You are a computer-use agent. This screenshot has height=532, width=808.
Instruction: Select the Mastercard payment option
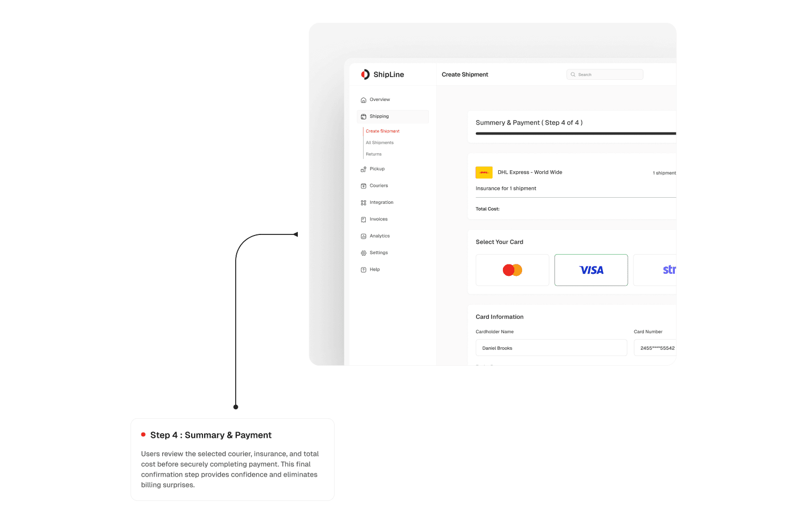click(512, 270)
